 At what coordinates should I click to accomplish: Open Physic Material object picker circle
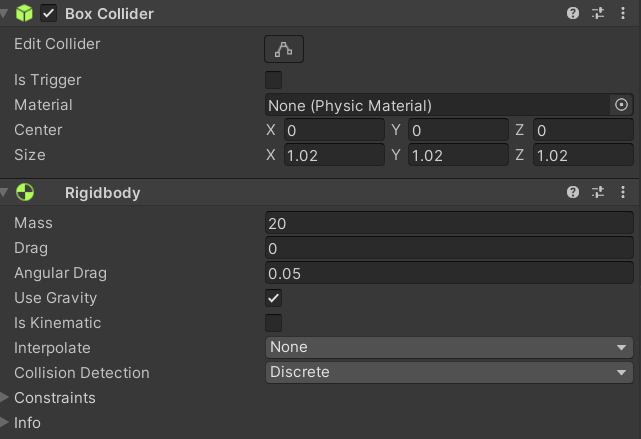[621, 105]
